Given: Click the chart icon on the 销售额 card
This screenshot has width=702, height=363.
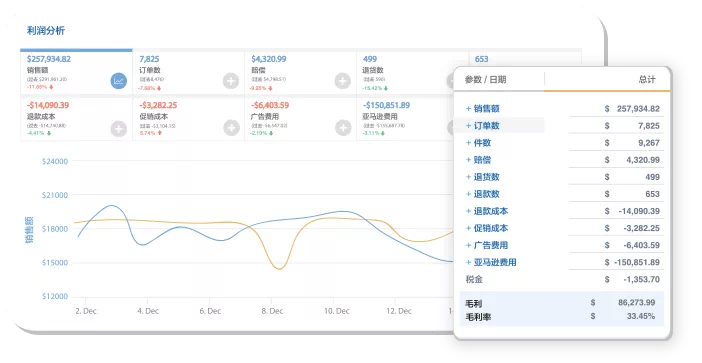Looking at the screenshot, I should [x=119, y=81].
